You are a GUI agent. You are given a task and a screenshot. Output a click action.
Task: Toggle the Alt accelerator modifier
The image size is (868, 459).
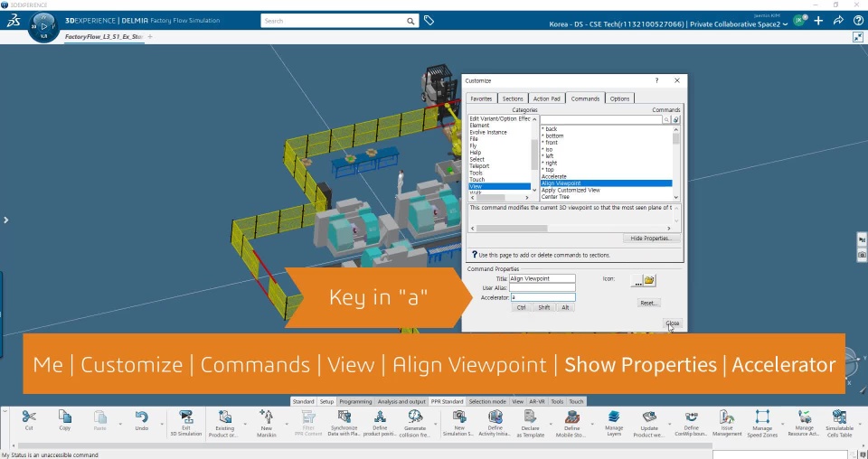click(x=565, y=307)
